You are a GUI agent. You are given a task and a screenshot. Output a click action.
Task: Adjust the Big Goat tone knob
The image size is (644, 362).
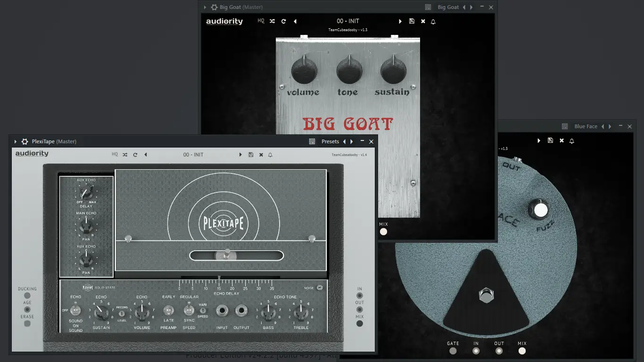pos(349,71)
